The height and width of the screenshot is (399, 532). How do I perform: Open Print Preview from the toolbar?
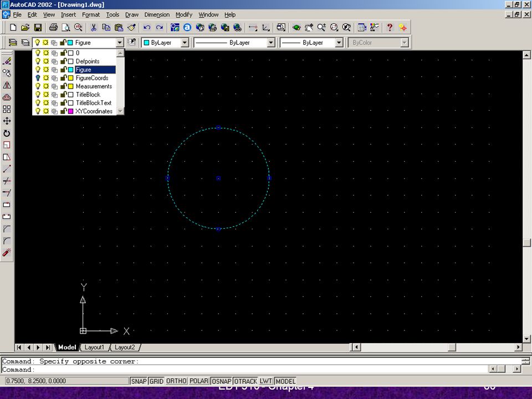66,28
